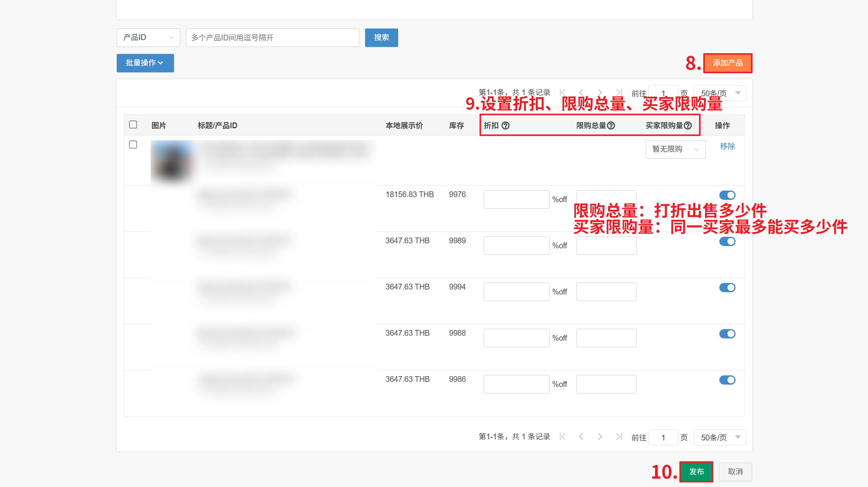Screen dimensions: 868x487
Task: Select the first product row checkbox
Action: pos(133,144)
